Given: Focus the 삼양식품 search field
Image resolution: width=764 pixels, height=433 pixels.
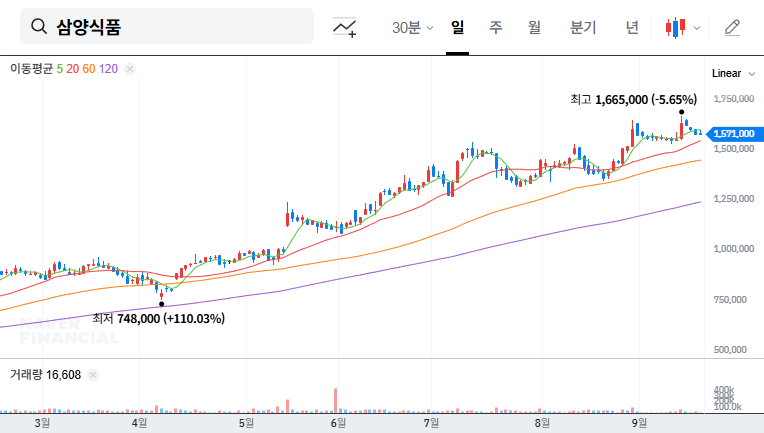Looking at the screenshot, I should 167,26.
